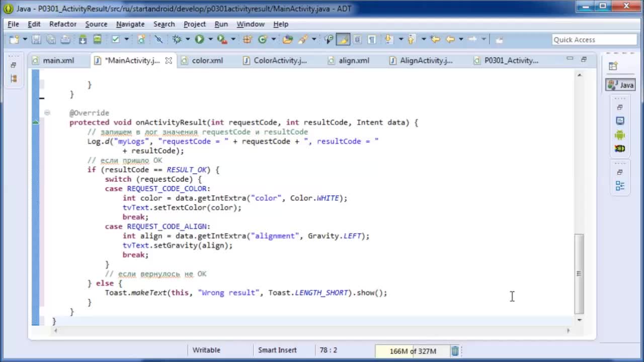Expand the New Java Class dropdown arrow

pos(273,39)
